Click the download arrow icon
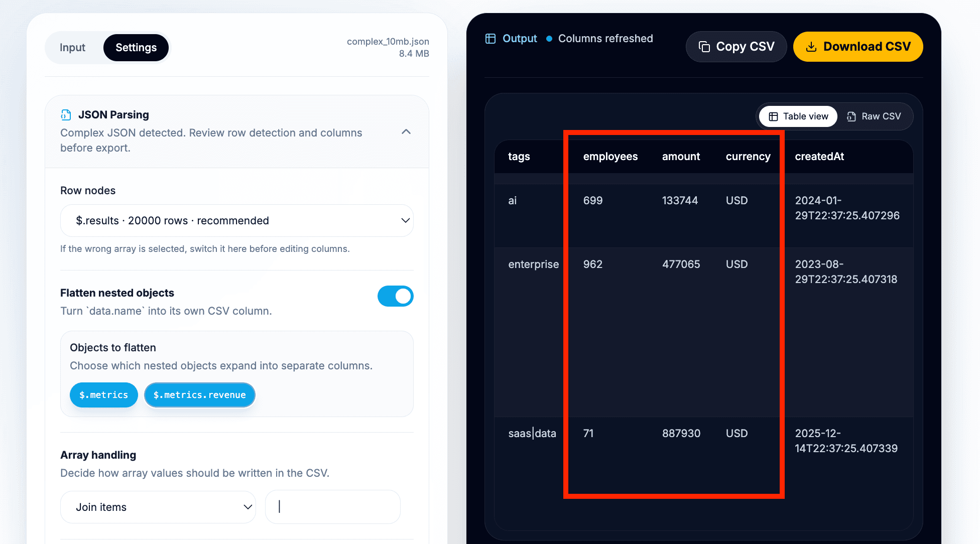Viewport: 980px width, 544px height. pos(811,47)
